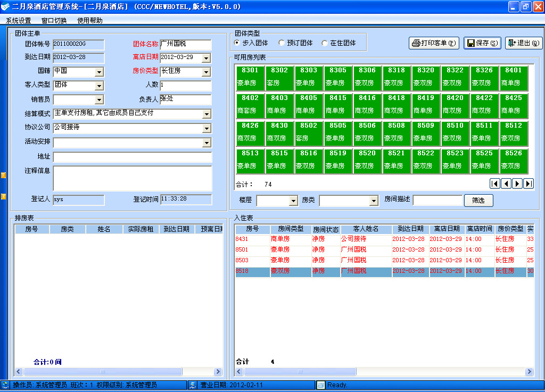Click status bar Ready icon

[321, 385]
